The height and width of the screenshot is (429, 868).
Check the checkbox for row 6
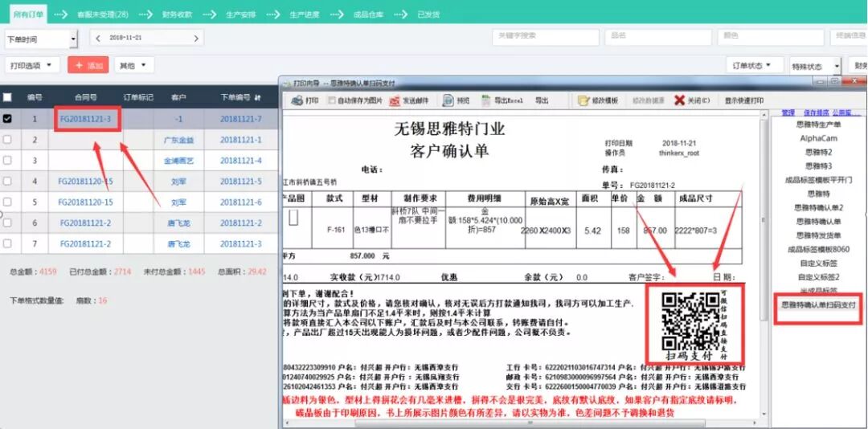[7, 223]
